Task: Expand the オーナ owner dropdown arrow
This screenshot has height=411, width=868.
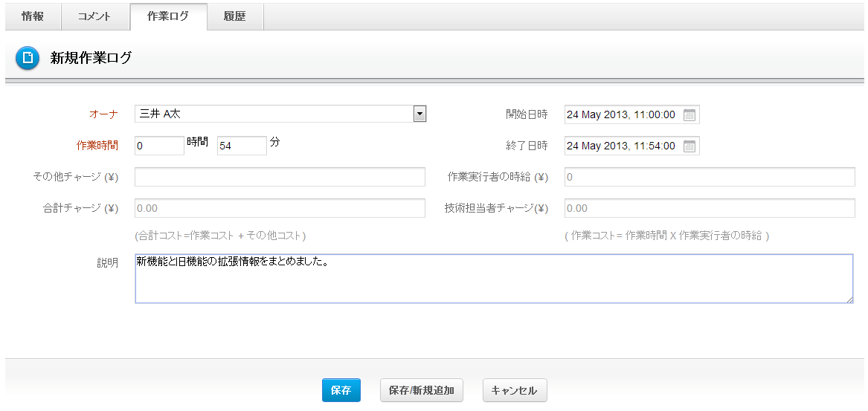Action: coord(419,114)
